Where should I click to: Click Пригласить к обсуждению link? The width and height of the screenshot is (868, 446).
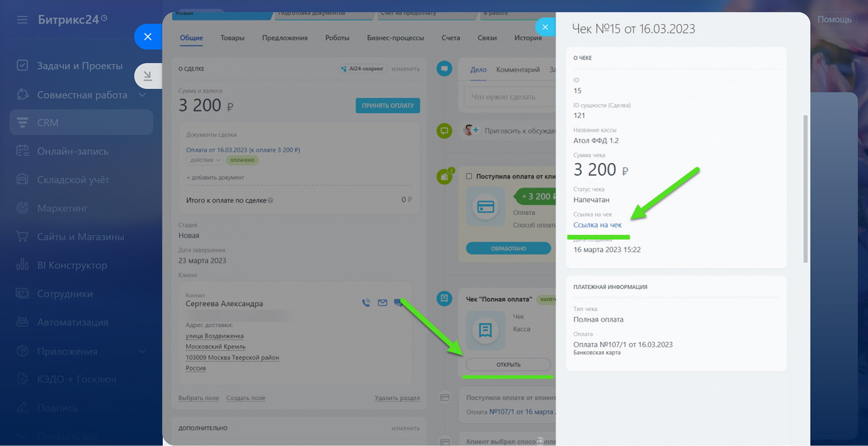click(x=520, y=131)
